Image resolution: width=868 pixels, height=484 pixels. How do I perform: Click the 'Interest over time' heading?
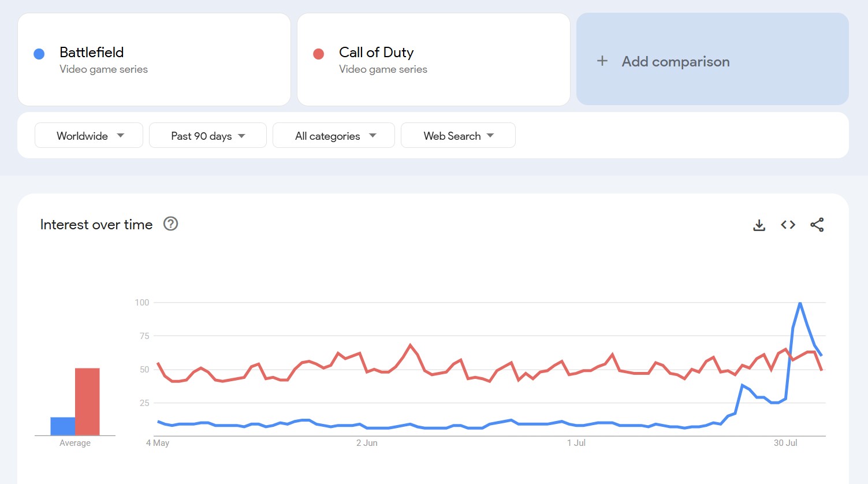click(96, 225)
